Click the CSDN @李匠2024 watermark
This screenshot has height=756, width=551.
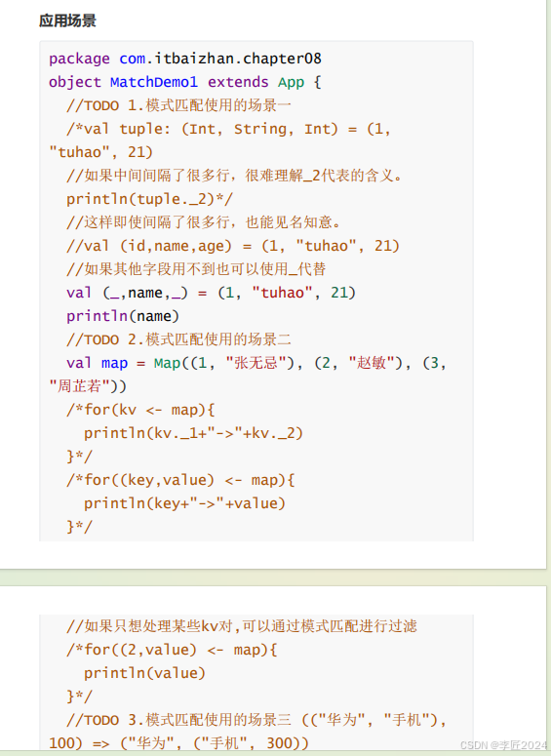point(503,745)
